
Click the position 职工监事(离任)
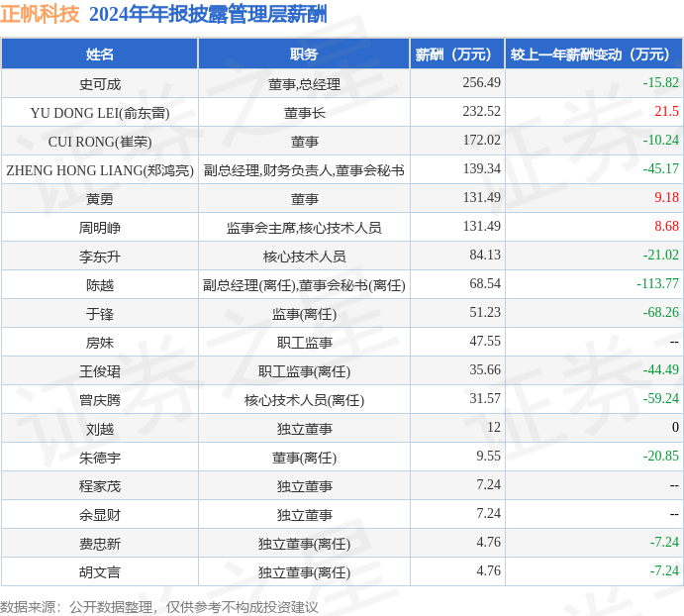(x=304, y=371)
